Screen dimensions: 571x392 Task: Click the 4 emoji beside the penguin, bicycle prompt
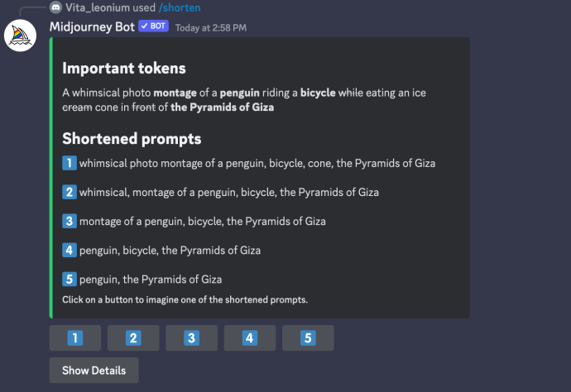(x=70, y=251)
